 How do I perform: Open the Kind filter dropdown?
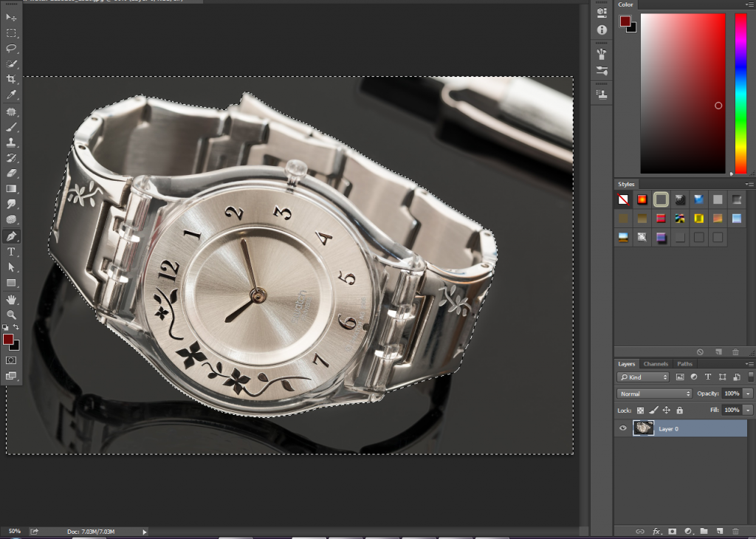click(x=643, y=377)
